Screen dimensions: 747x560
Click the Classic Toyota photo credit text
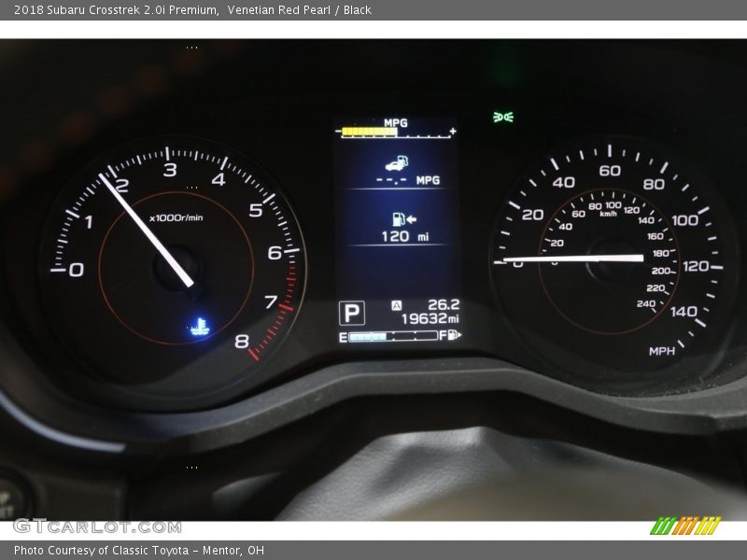[x=138, y=550]
